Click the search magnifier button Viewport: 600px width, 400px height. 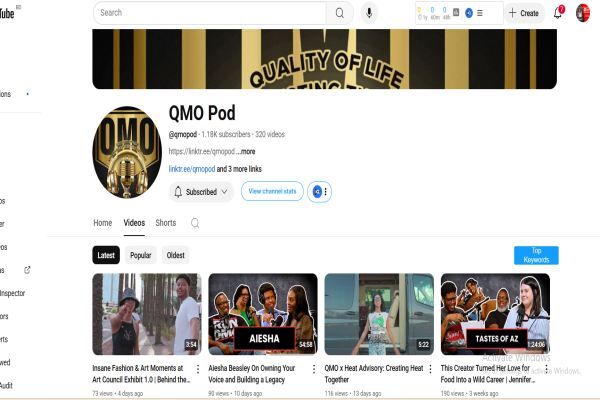tap(339, 13)
